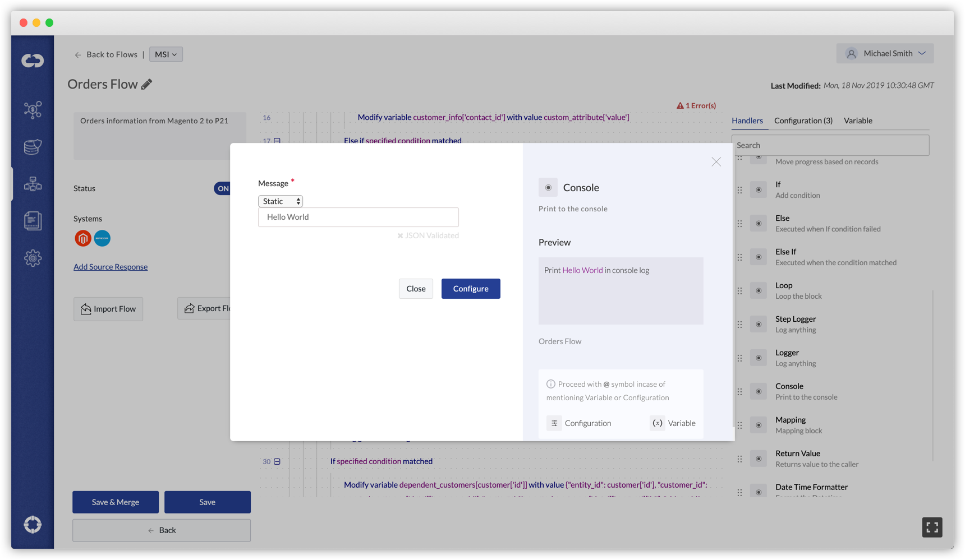Screen dimensions: 965x560
Task: Click the Back button at bottom
Action: pos(162,530)
